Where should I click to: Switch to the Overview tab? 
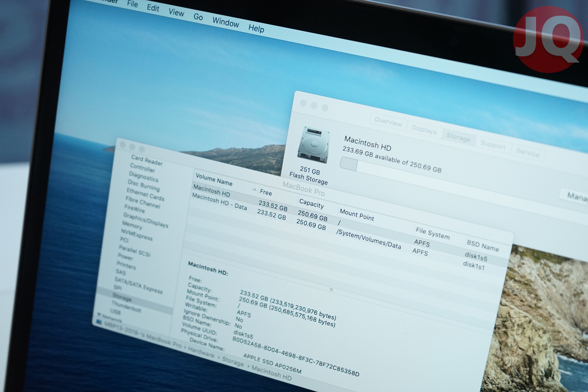(388, 121)
